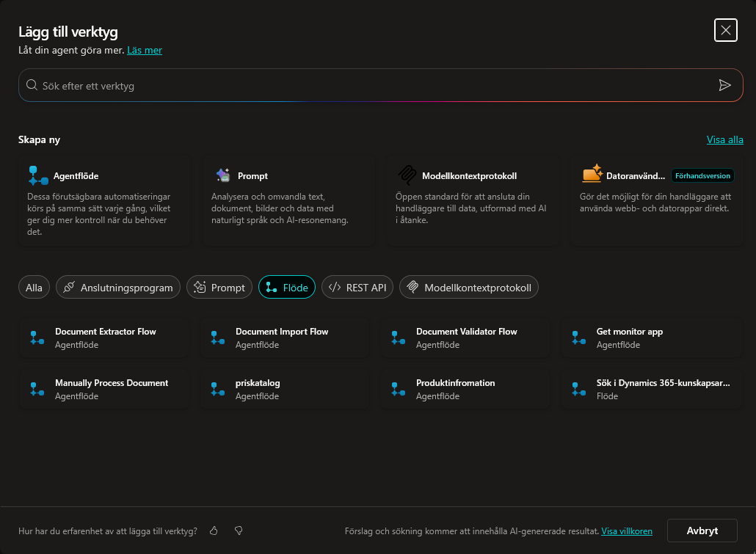Click the Prompt card sparkle icon
This screenshot has width=756, height=554.
tap(222, 175)
